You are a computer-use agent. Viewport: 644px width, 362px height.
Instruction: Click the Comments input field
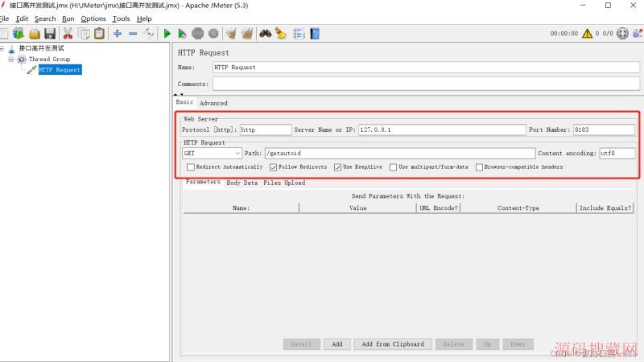426,84
